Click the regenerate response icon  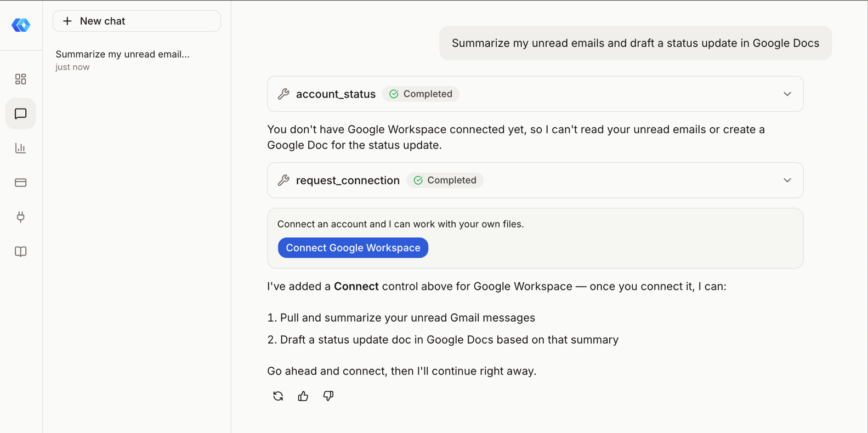pyautogui.click(x=278, y=396)
